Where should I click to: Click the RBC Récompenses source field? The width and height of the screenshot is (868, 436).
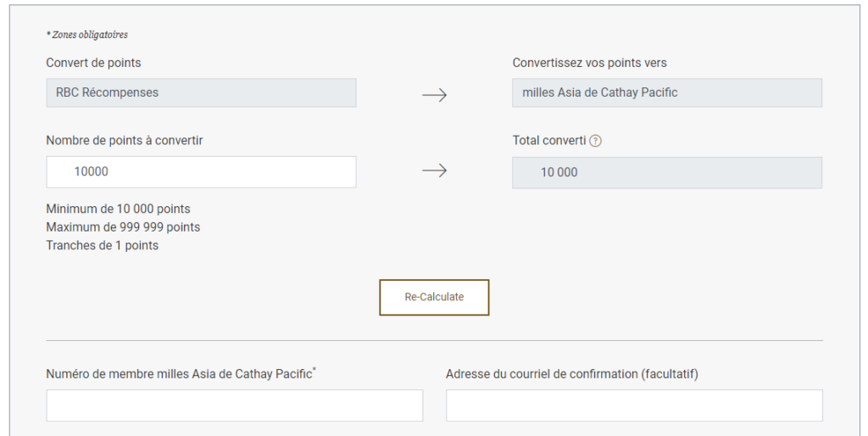pyautogui.click(x=201, y=92)
